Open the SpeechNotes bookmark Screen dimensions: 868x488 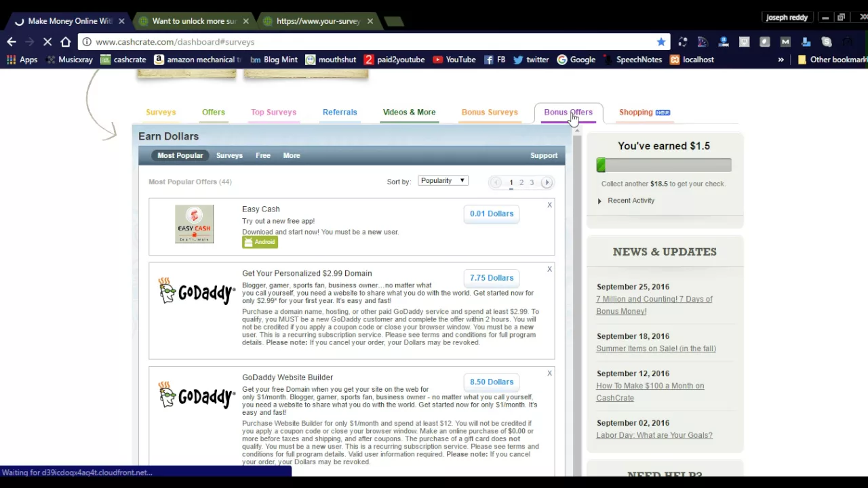[633, 60]
